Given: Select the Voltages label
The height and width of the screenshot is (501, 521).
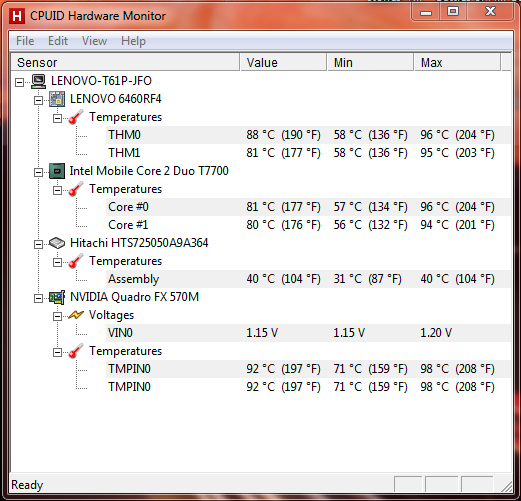Looking at the screenshot, I should (x=111, y=315).
